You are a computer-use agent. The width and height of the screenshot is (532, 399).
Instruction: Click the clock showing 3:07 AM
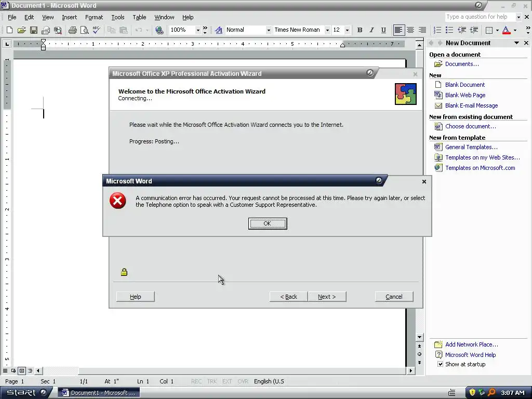[x=513, y=393]
